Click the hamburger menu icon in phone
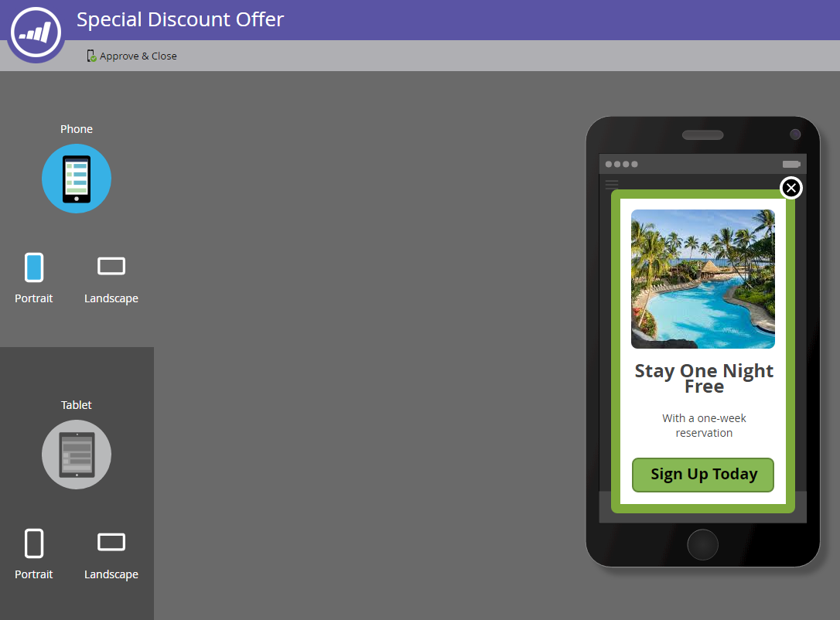Screen dimensions: 840x620 pos(611,185)
